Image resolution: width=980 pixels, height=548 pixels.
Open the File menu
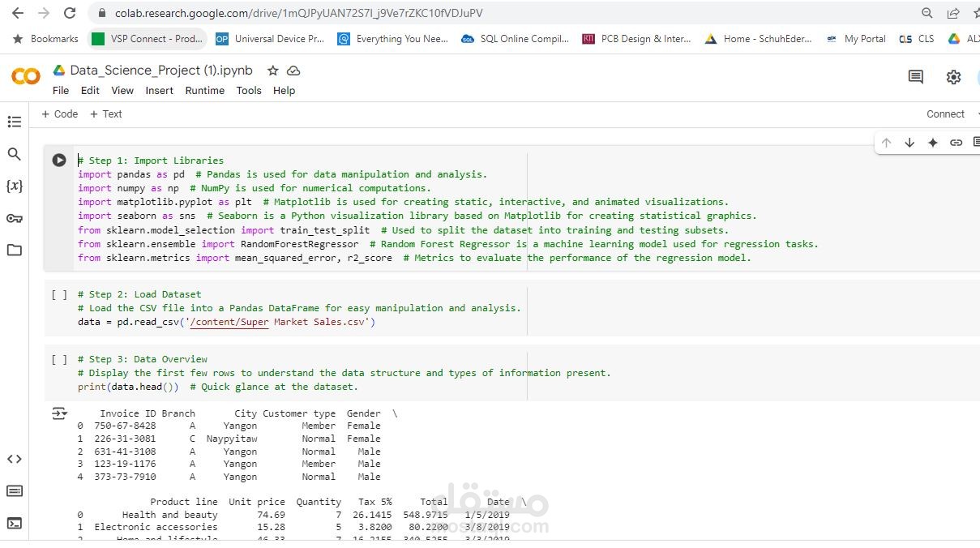click(x=61, y=90)
